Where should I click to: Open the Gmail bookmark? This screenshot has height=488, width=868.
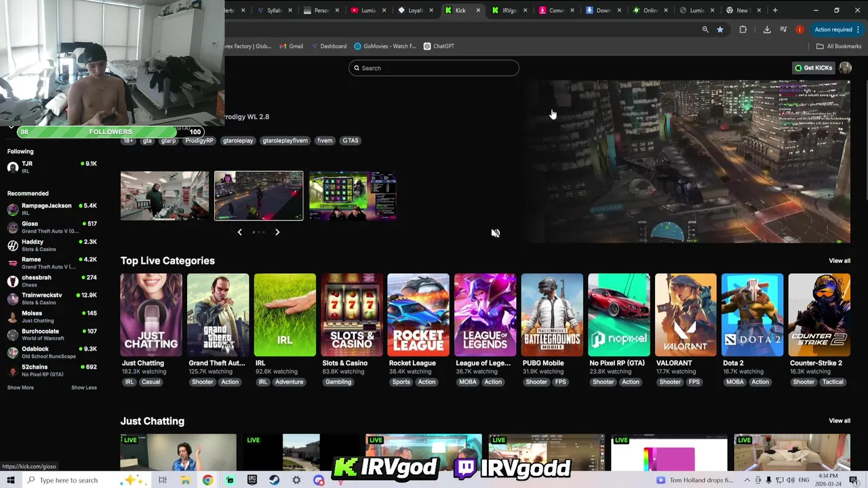tap(291, 46)
